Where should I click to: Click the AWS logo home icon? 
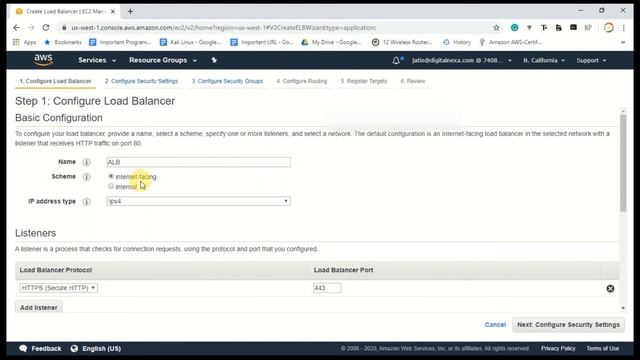43,60
